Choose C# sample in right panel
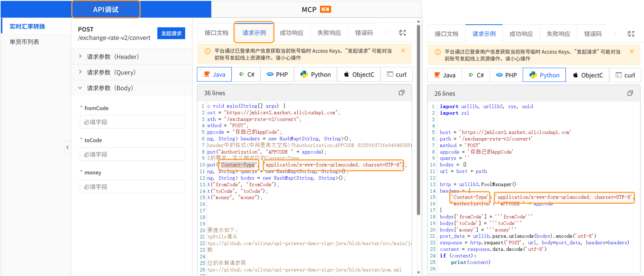Viewport: 644px width, 276px height. pos(476,75)
